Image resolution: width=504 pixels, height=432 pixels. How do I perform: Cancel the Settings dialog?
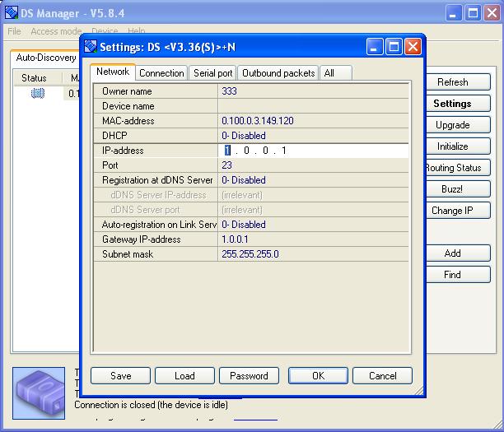[382, 376]
